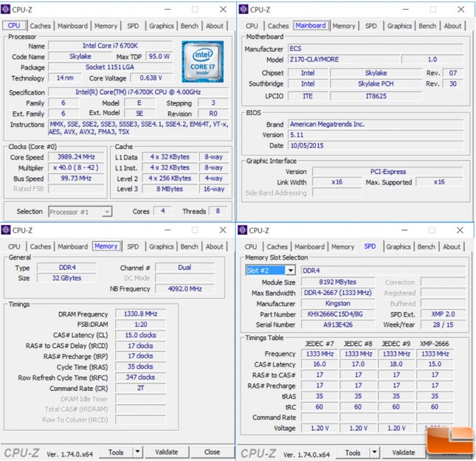Close the CPU tab CPU-Z window
Screen dimensions: 476x461
223,10
